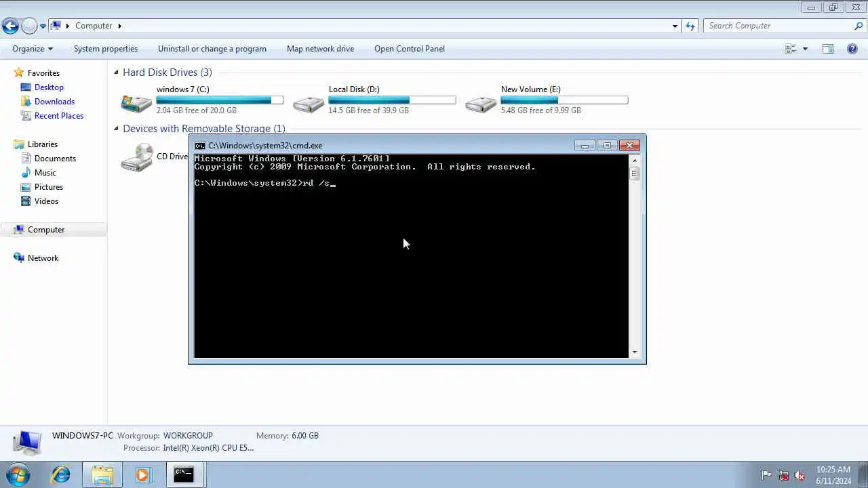This screenshot has height=488, width=868.
Task: Open the Videos library
Action: (46, 201)
